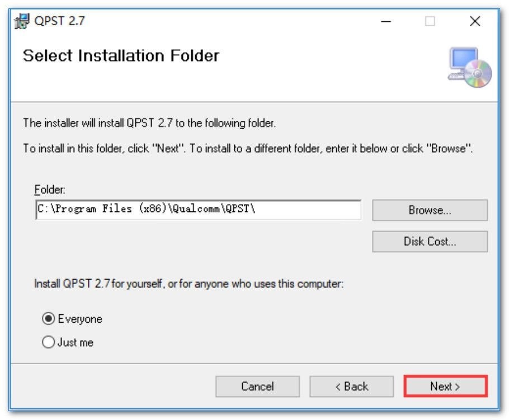This screenshot has width=509, height=420.
Task: Click the QPST installer icon in title bar
Action: [x=22, y=21]
